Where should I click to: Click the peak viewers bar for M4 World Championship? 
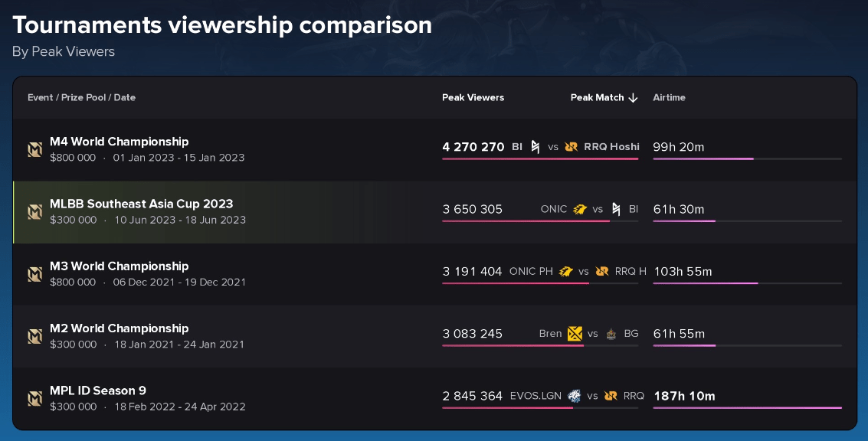click(539, 158)
